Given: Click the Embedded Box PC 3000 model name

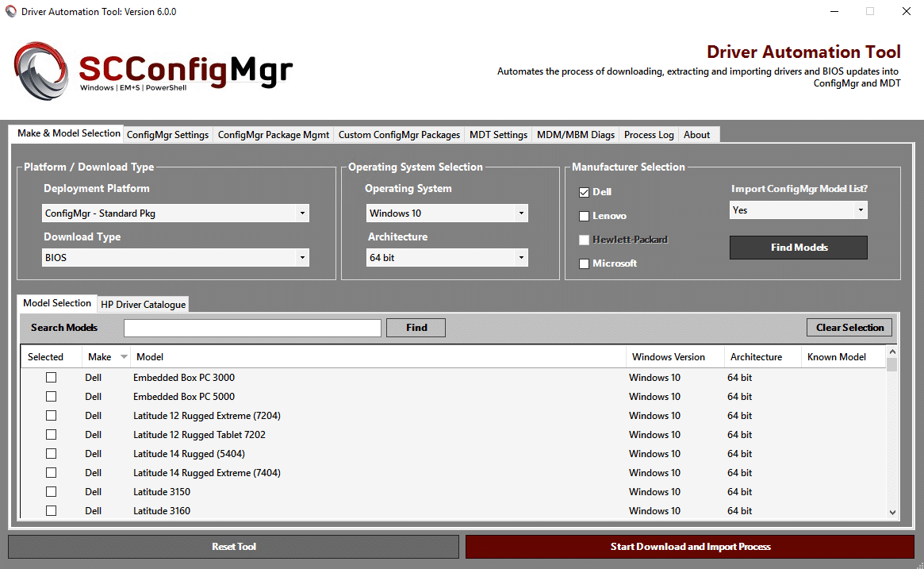Looking at the screenshot, I should [184, 378].
